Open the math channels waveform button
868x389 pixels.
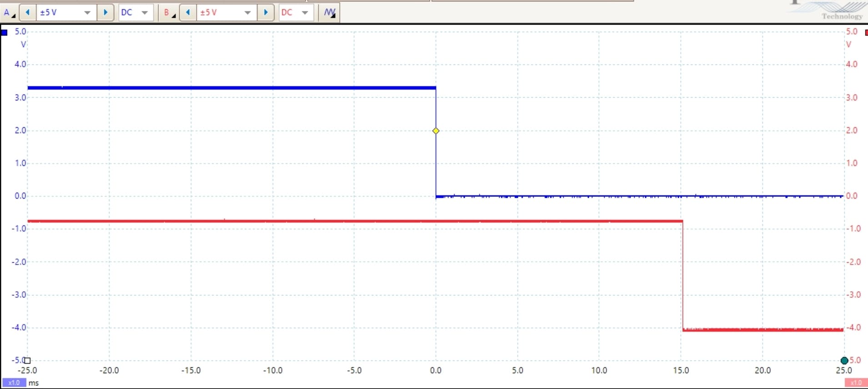click(x=330, y=13)
